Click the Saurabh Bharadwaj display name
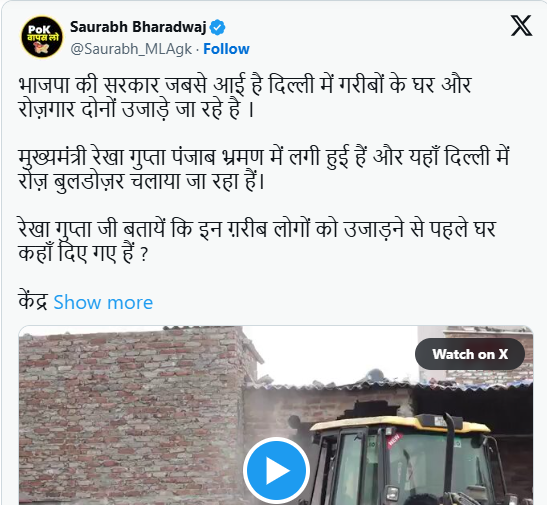The width and height of the screenshot is (547, 505). pyautogui.click(x=138, y=27)
